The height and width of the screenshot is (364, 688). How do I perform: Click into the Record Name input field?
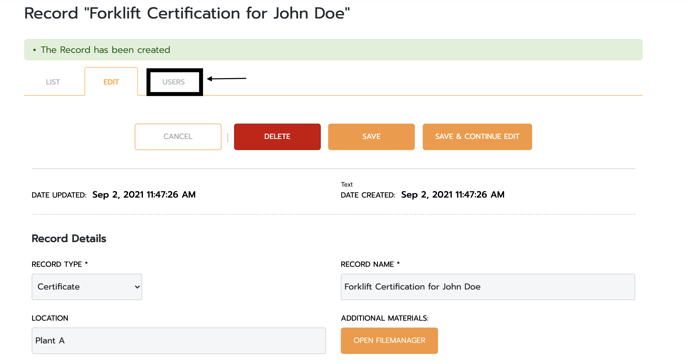(488, 287)
